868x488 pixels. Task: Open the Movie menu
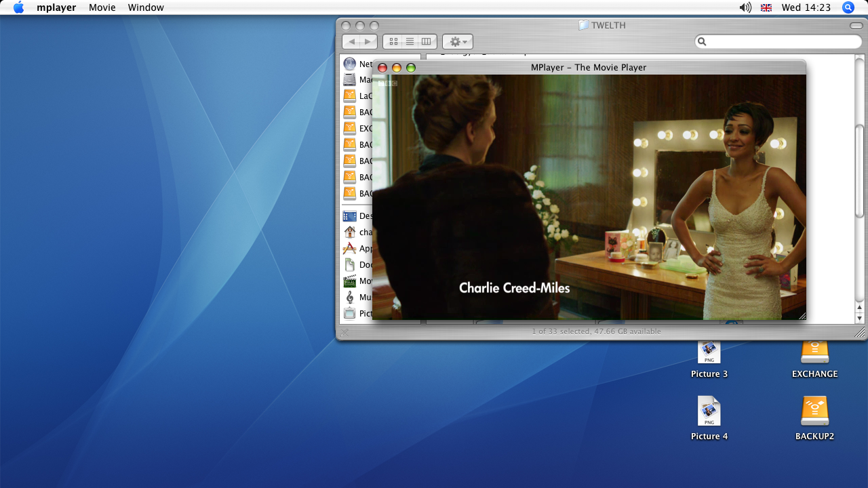coord(102,7)
